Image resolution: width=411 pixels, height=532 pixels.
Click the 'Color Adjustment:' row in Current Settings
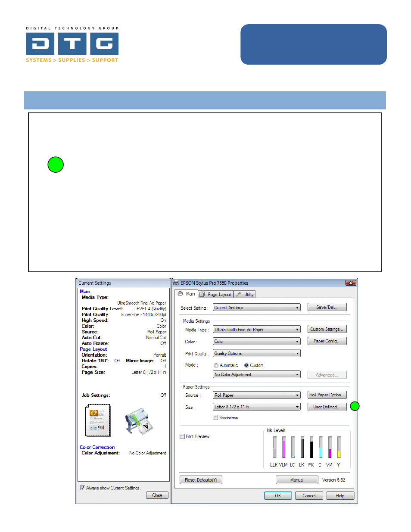(124, 453)
